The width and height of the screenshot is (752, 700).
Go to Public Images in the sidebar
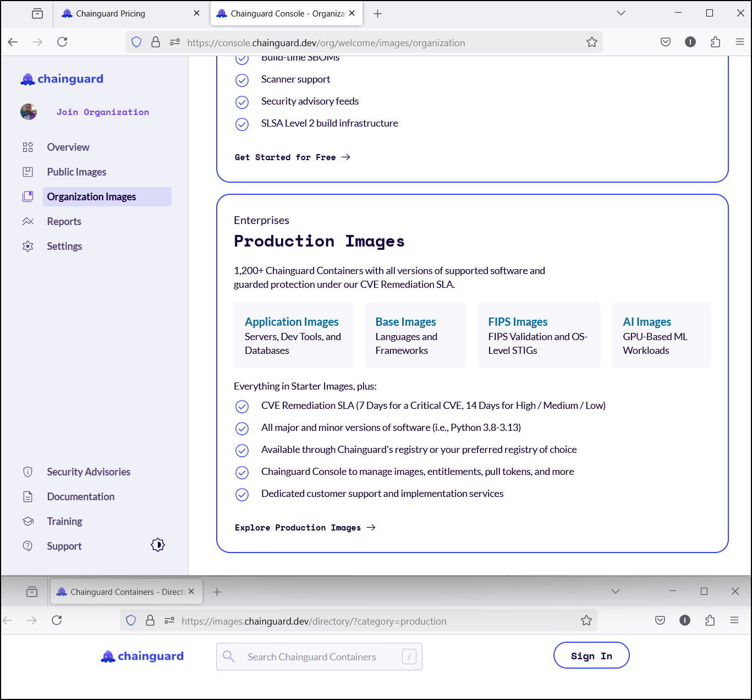click(76, 172)
